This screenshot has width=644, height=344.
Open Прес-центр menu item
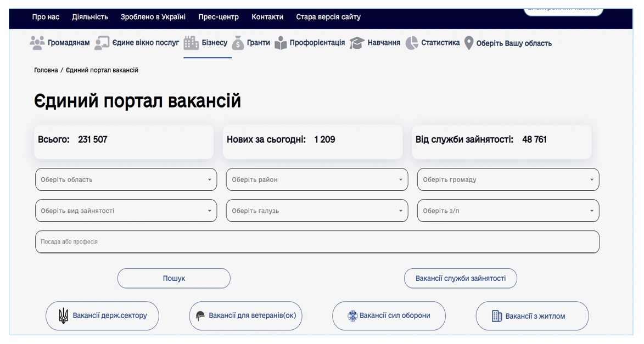tap(219, 17)
